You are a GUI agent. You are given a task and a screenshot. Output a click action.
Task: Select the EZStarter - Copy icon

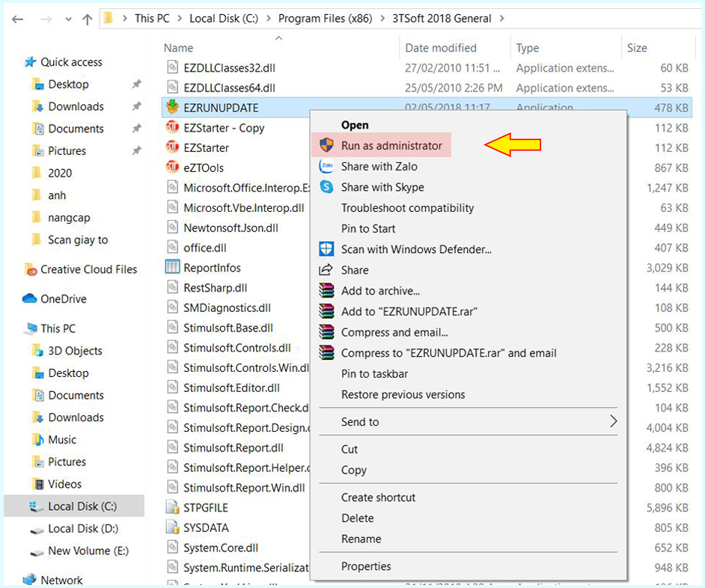click(x=172, y=128)
